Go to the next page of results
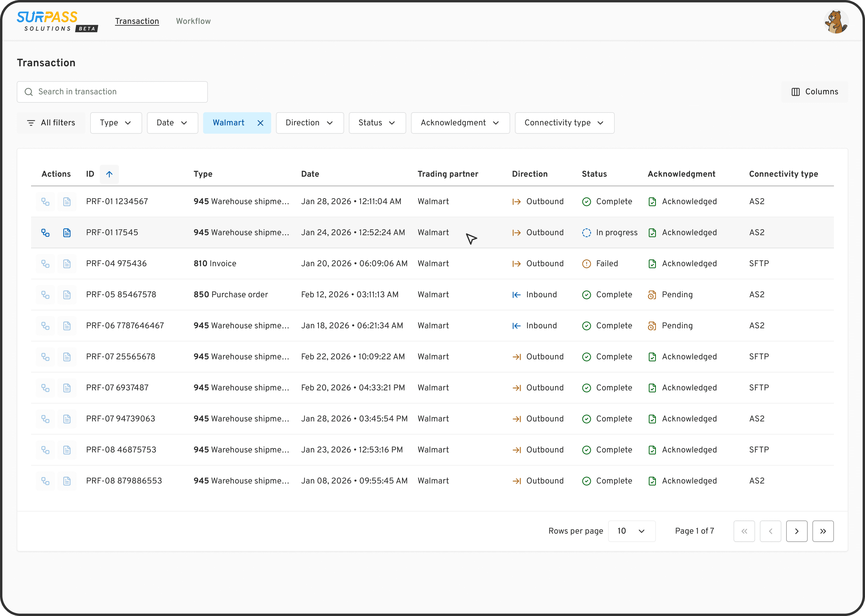This screenshot has width=865, height=616. coord(797,531)
